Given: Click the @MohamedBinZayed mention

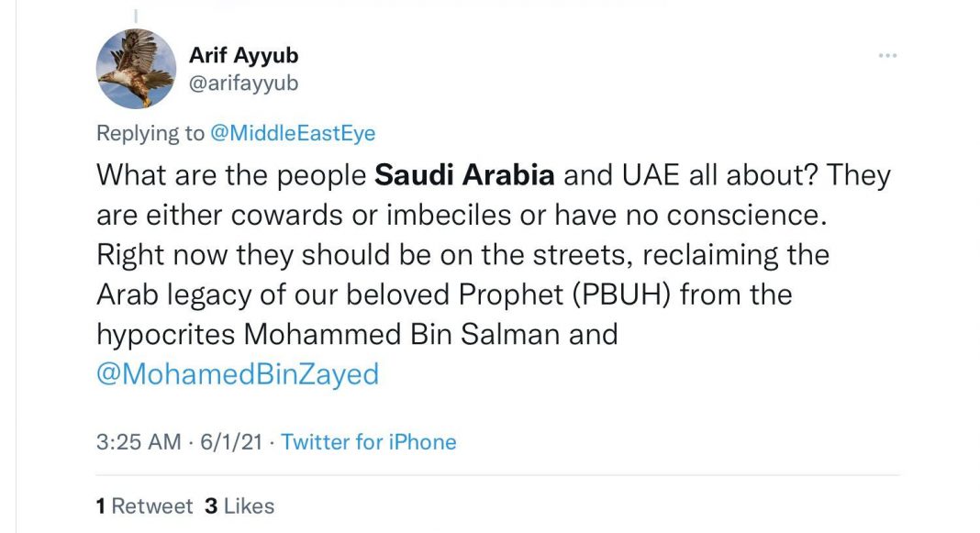Looking at the screenshot, I should pos(238,374).
